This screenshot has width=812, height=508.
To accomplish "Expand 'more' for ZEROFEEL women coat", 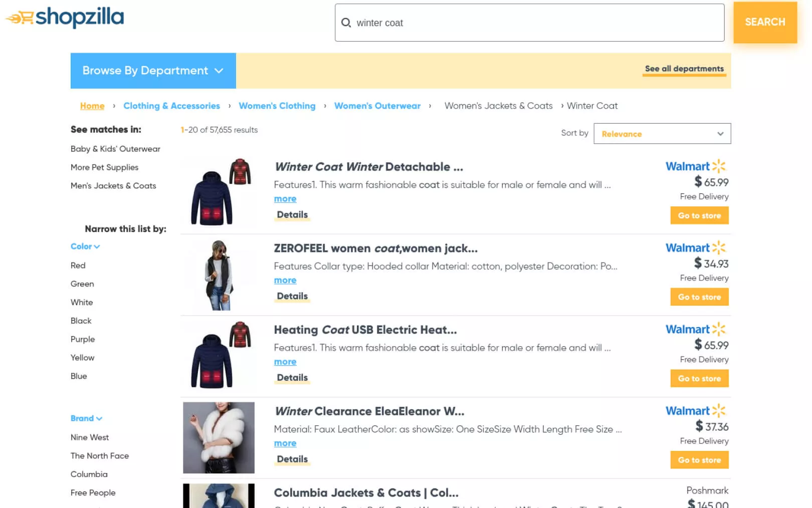I will pyautogui.click(x=285, y=281).
